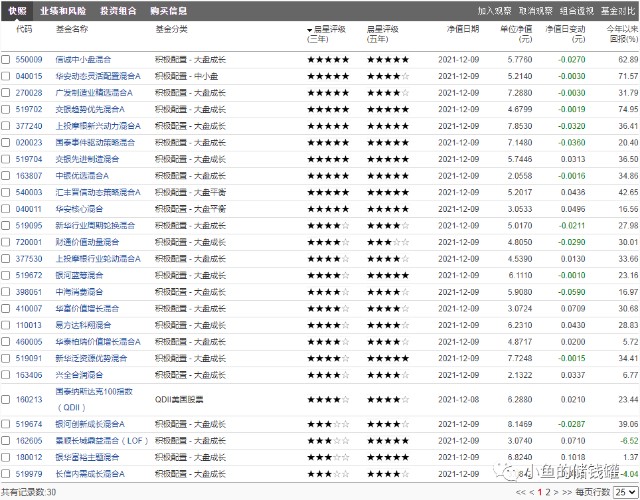640x500 pixels.
Task: Open fund code 180012 link
Action: click(x=29, y=458)
